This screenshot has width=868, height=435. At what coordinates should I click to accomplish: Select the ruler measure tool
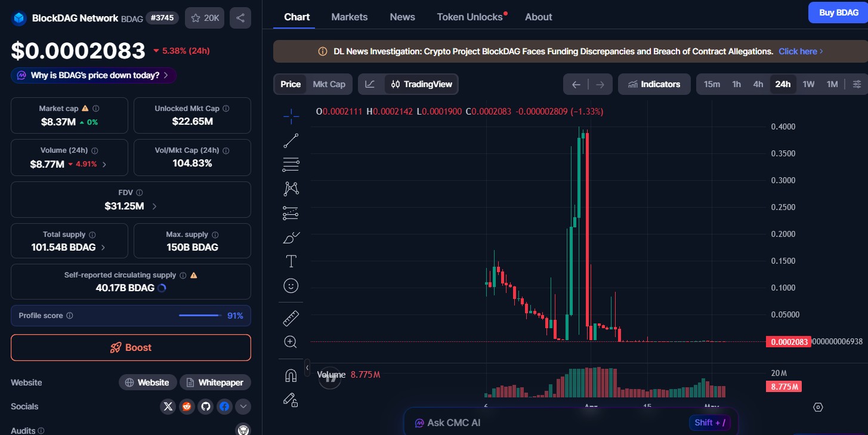pyautogui.click(x=291, y=318)
